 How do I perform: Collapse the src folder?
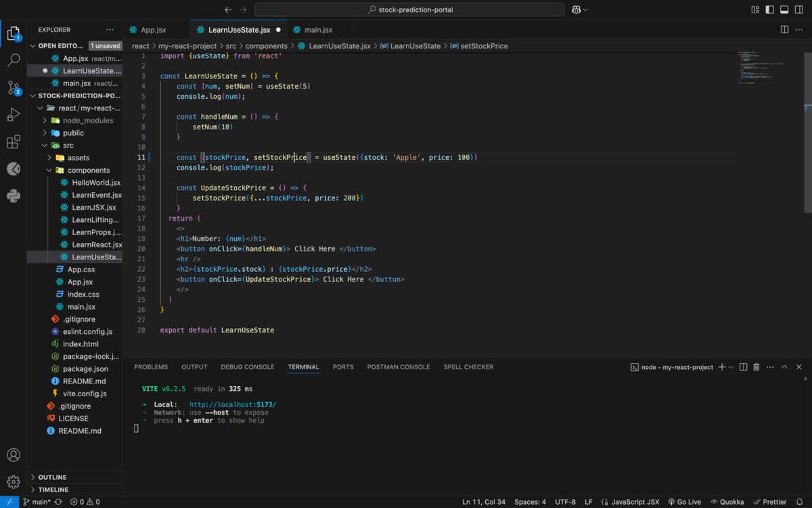click(x=45, y=146)
